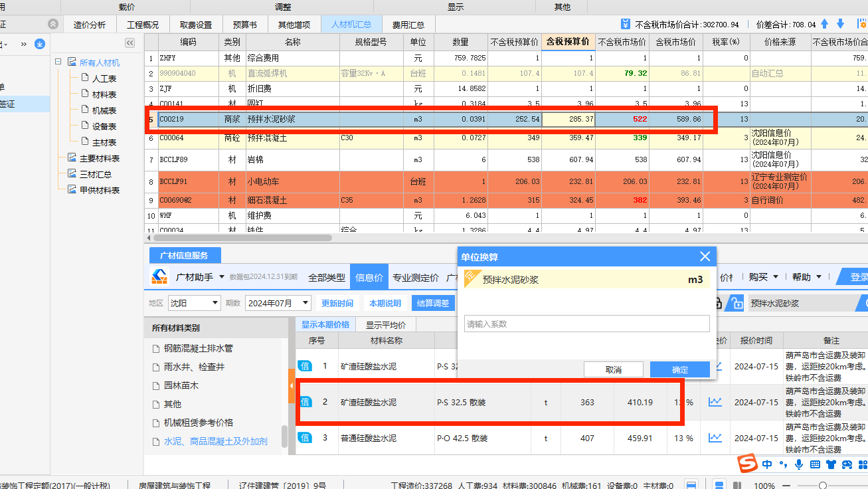868x489 pixels.
Task: Click the 信 badge for row 2 矿渣硅酸盐水泥
Action: coord(305,402)
